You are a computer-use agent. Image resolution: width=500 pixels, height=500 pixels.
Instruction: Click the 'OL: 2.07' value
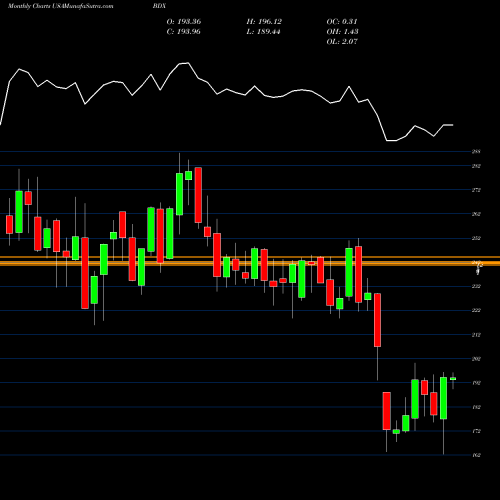coord(342,42)
